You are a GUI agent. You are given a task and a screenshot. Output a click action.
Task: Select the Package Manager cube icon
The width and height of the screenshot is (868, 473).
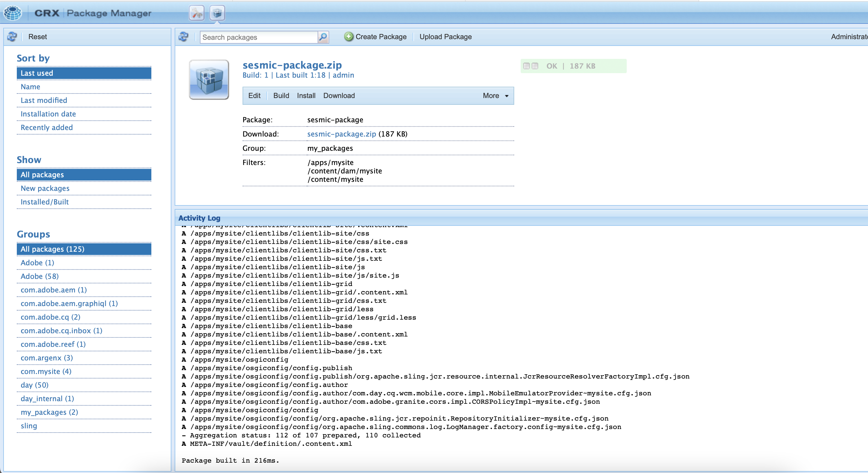point(217,13)
